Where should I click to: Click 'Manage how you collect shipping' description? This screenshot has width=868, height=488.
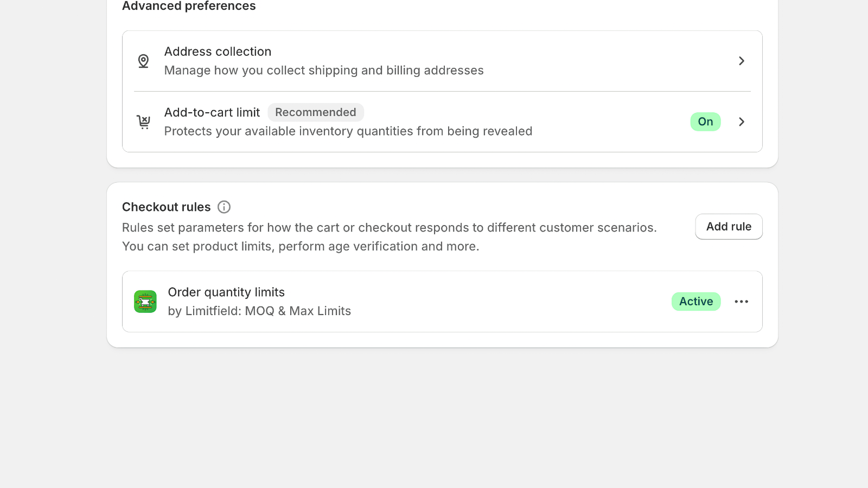click(324, 70)
